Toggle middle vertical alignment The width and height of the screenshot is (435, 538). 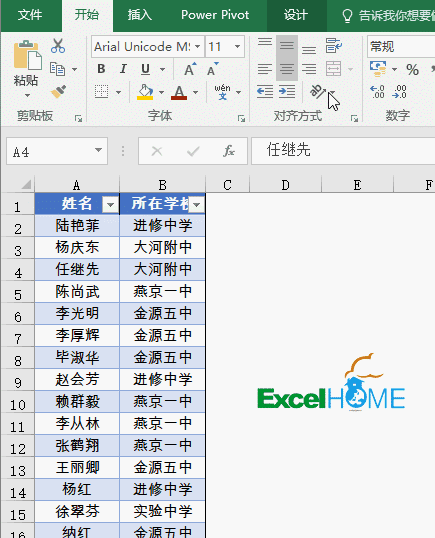click(287, 46)
